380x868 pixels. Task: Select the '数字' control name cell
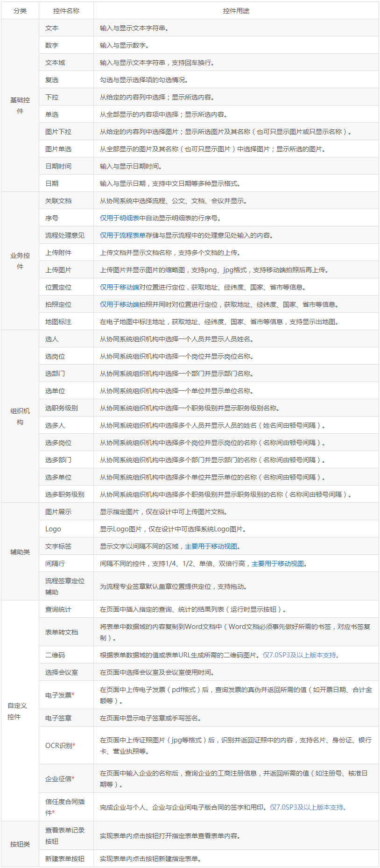(66, 45)
